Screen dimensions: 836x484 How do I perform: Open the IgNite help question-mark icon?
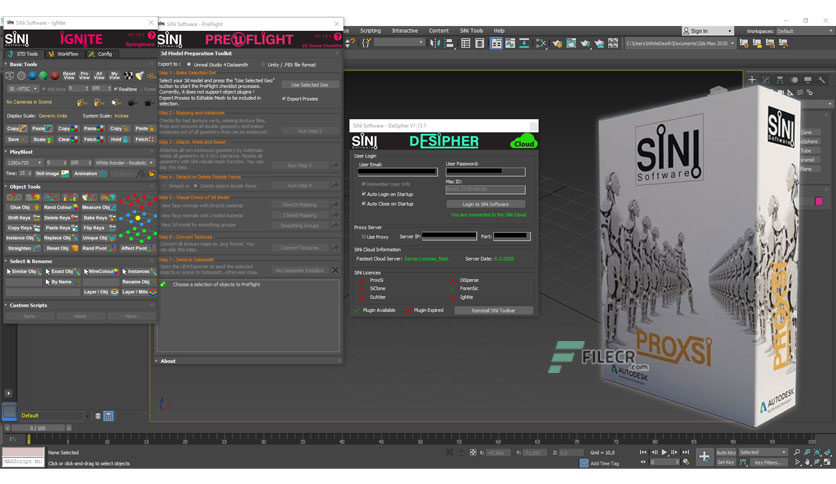pos(151,35)
